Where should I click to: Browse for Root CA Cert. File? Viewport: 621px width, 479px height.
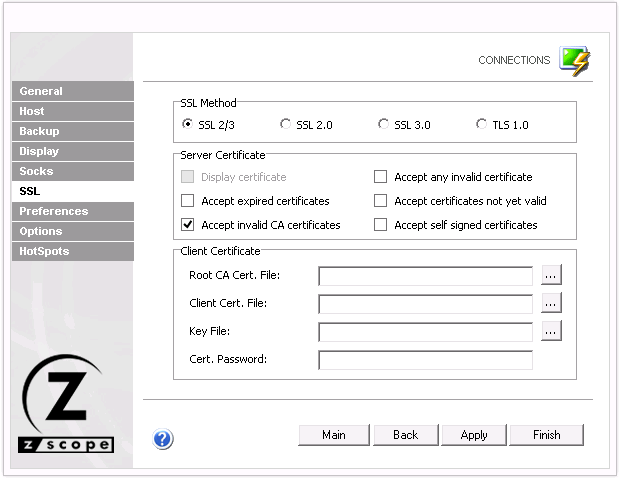pos(551,275)
